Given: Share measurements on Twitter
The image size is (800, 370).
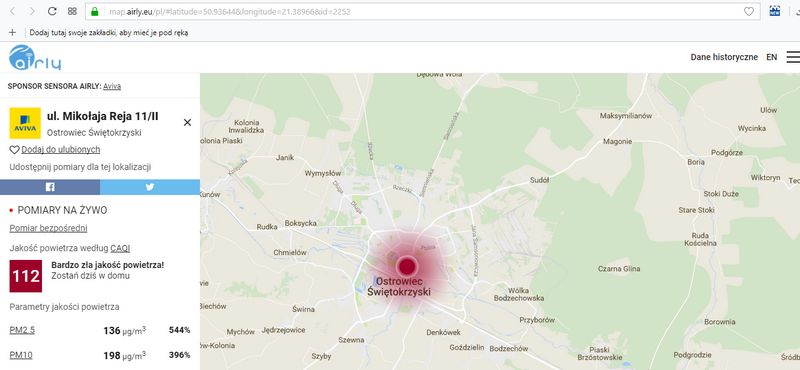Looking at the screenshot, I should pyautogui.click(x=150, y=187).
